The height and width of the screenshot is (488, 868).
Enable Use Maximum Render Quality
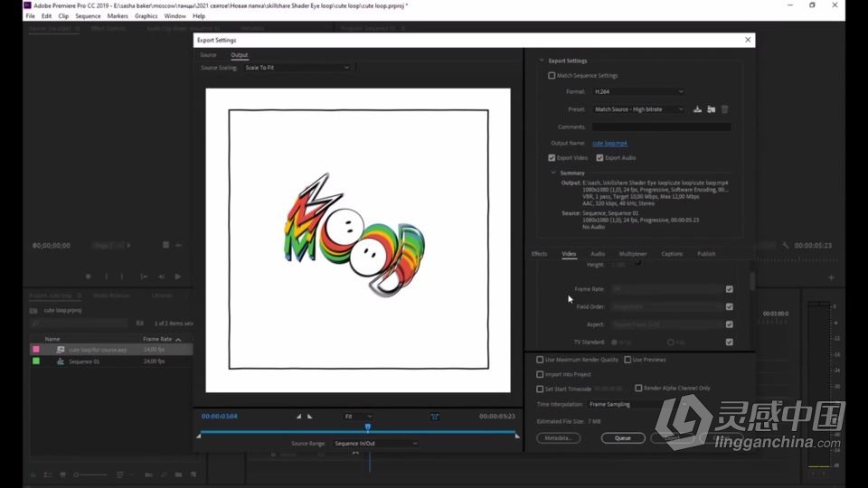coord(540,360)
